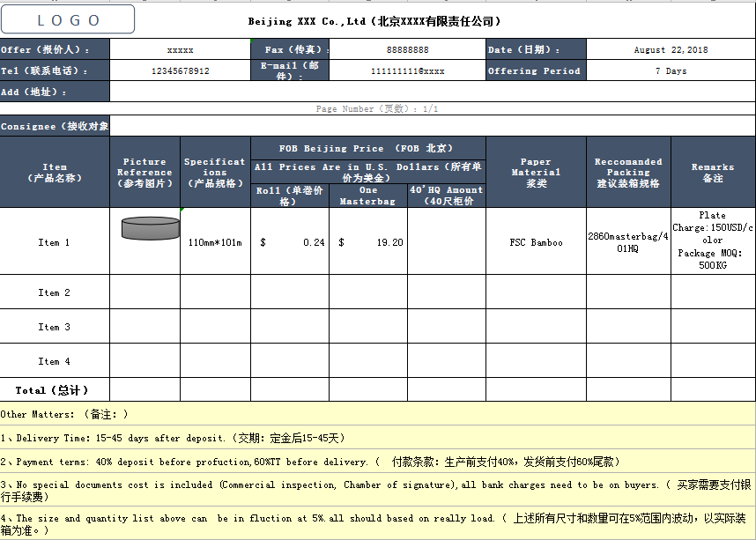Screen dimensions: 756x540
Task: Select the 'Total（总计）' cell
Action: pyautogui.click(x=55, y=389)
